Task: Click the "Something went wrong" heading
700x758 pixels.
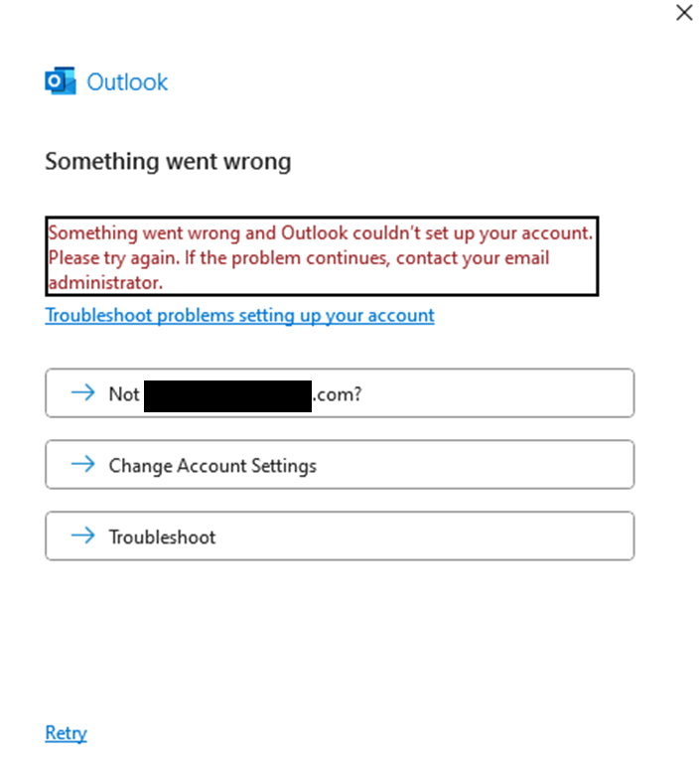Action: [168, 161]
